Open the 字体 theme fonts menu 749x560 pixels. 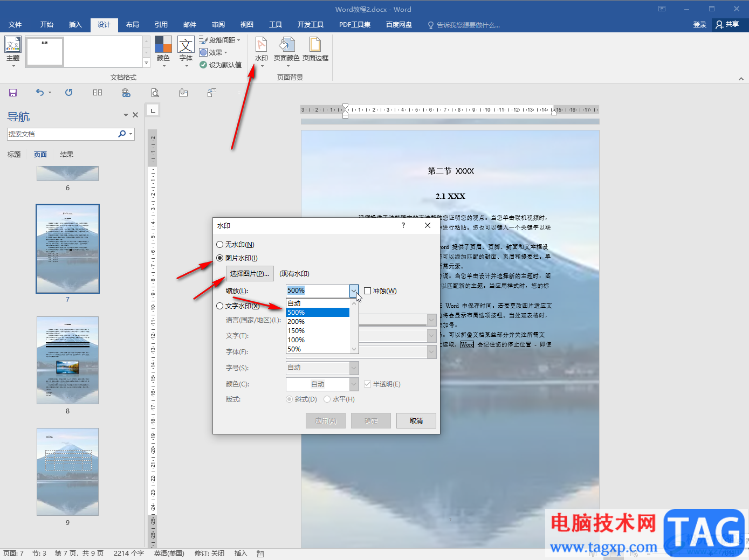pyautogui.click(x=186, y=51)
